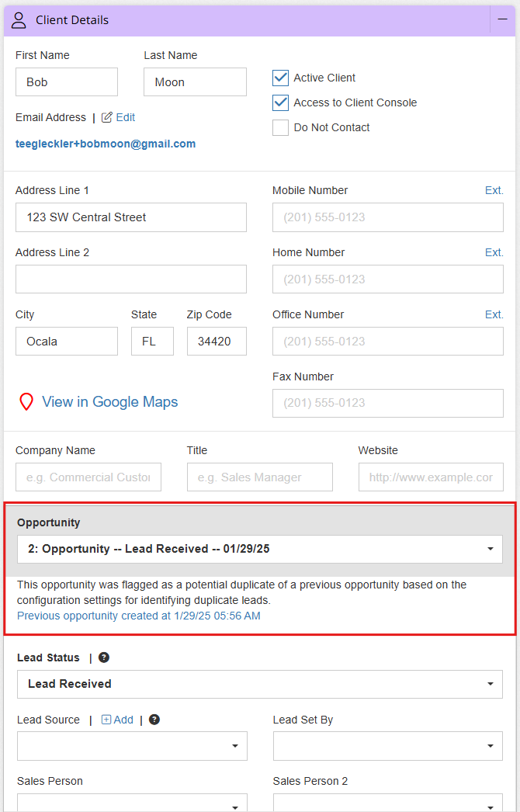The height and width of the screenshot is (812, 520).
Task: Disable Access to Client Console
Action: (x=280, y=102)
